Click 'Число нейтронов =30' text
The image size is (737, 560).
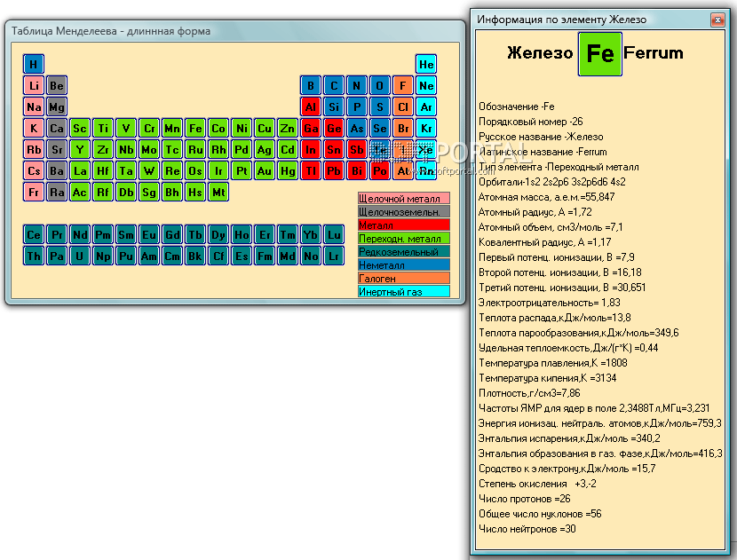click(x=527, y=529)
